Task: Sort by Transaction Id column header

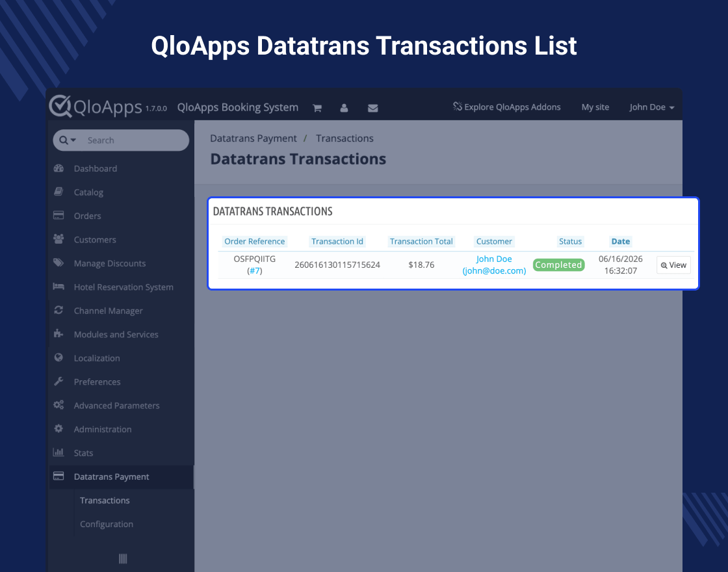Action: click(337, 241)
